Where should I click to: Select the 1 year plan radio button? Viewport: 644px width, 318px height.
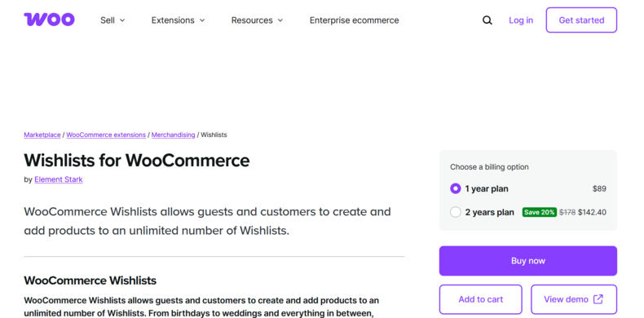(456, 188)
